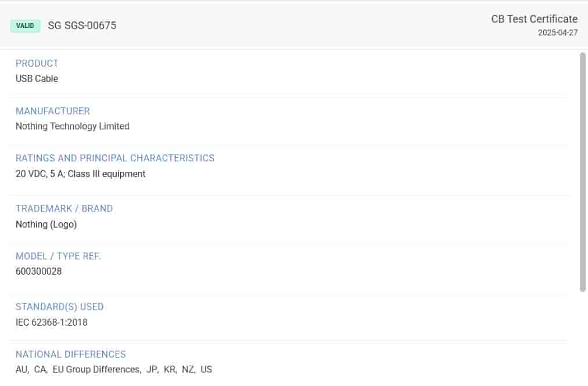Click the vertical scrollbar thumb
This screenshot has height=386, width=588.
pos(583,171)
